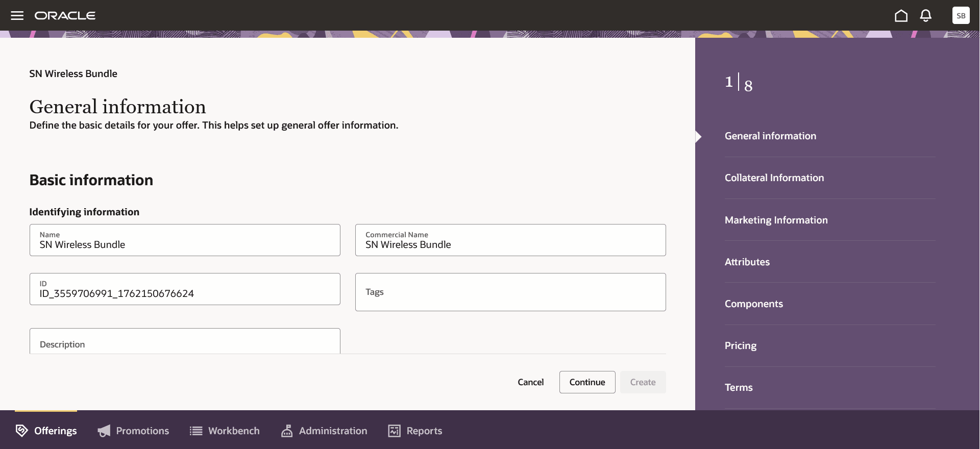The image size is (980, 449).
Task: Click the Offerings tag icon
Action: tap(21, 431)
